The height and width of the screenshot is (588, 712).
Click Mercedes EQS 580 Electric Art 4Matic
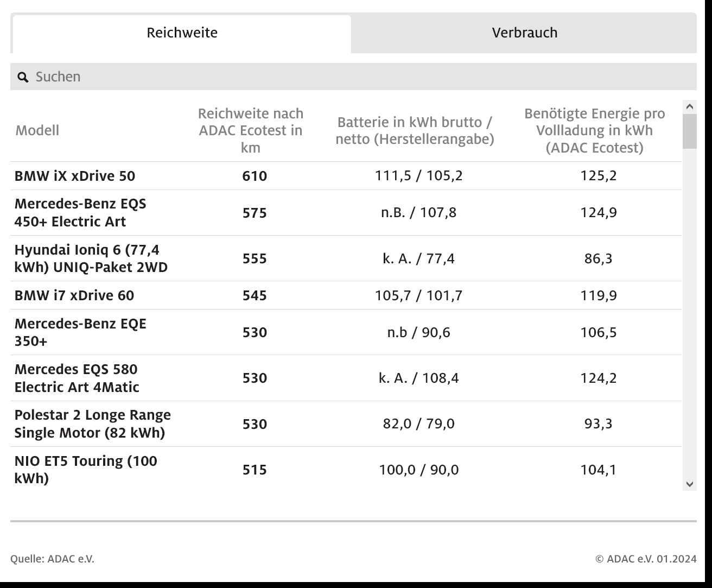pyautogui.click(x=77, y=378)
